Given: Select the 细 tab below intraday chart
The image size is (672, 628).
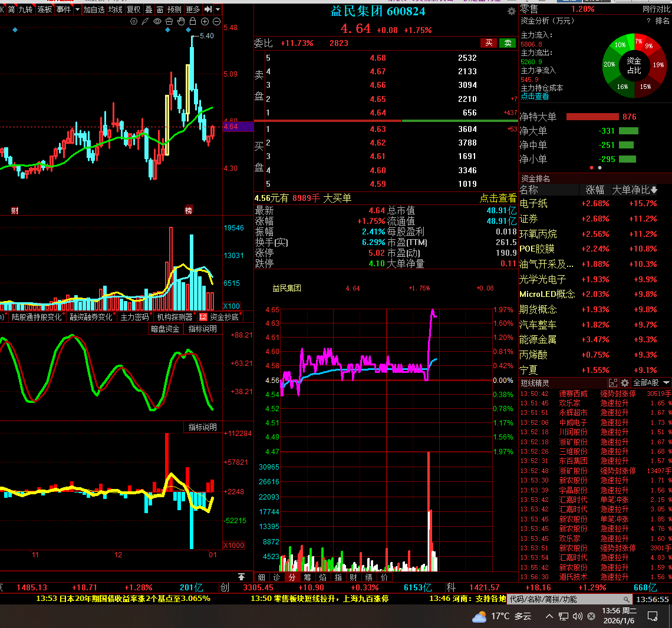Looking at the screenshot, I should [261, 577].
